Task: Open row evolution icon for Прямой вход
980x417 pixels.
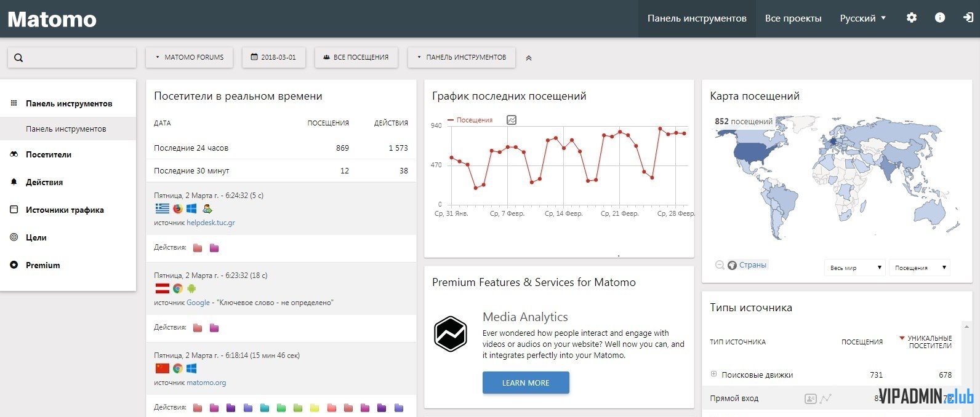Action: point(825,399)
